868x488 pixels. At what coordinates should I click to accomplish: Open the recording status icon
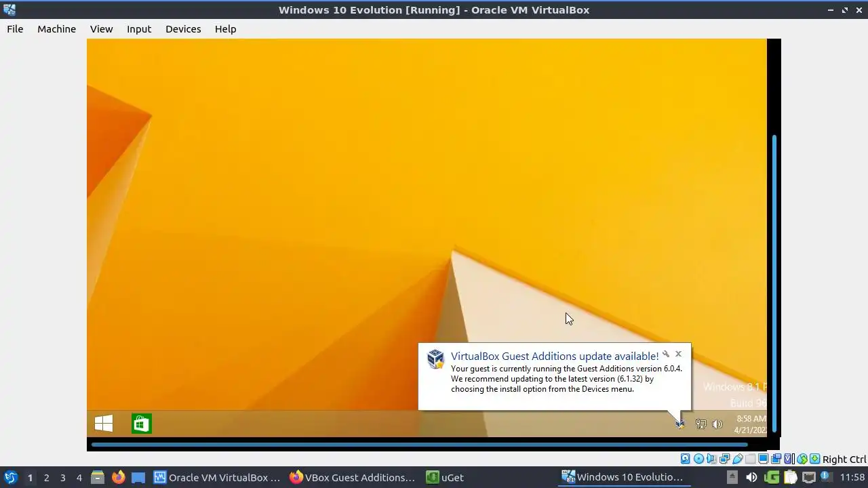[x=776, y=459]
